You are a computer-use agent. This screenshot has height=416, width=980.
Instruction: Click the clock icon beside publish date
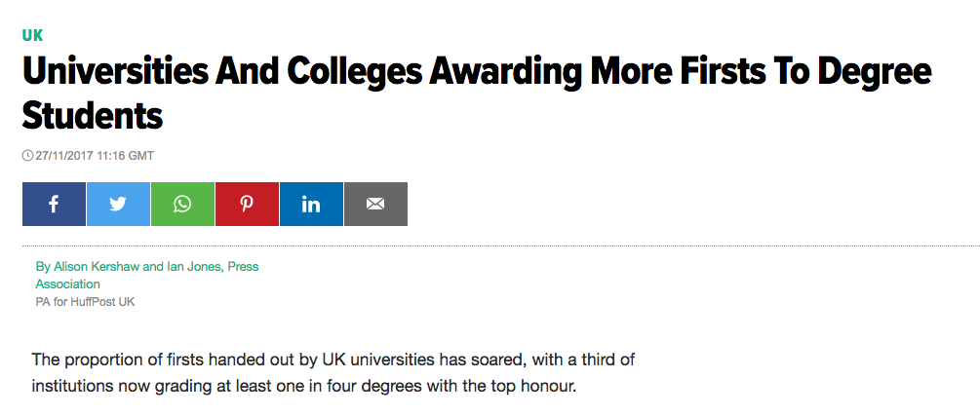(27, 156)
